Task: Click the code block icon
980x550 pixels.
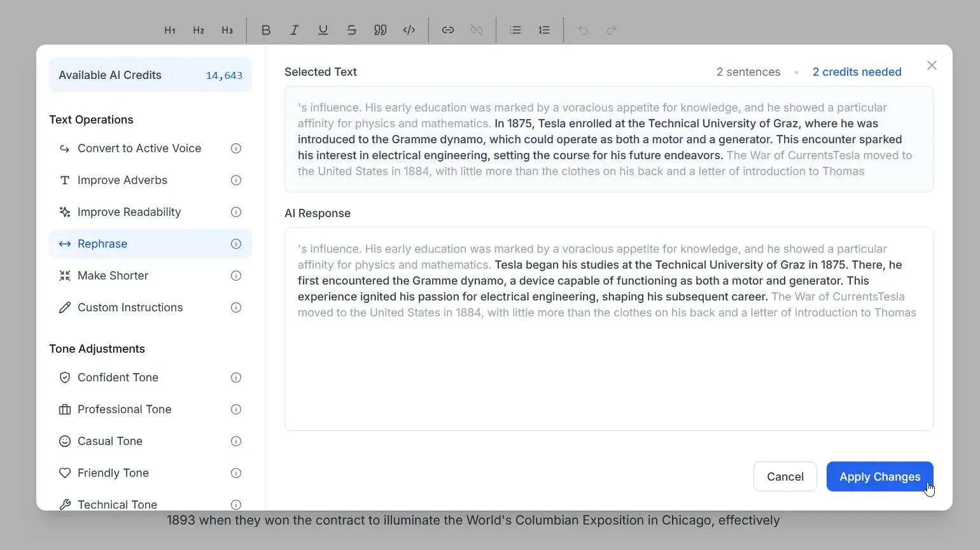Action: tap(409, 30)
